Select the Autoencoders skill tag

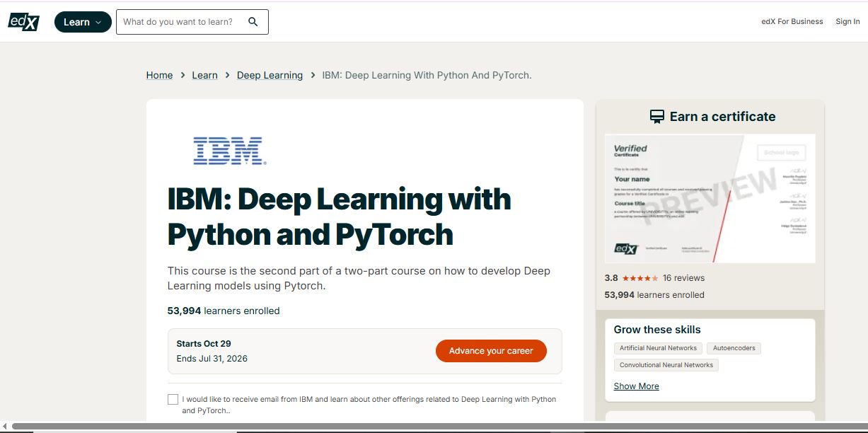[x=734, y=347]
